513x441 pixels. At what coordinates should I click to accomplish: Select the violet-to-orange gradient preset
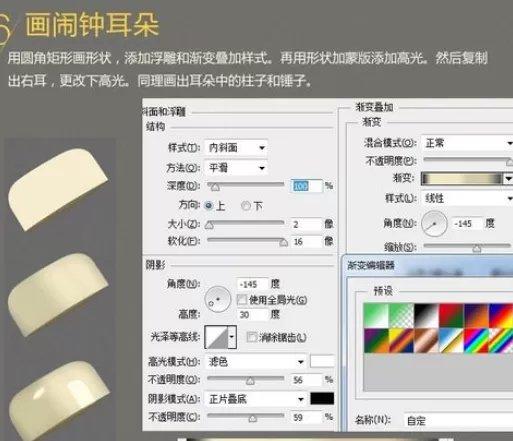(476, 315)
